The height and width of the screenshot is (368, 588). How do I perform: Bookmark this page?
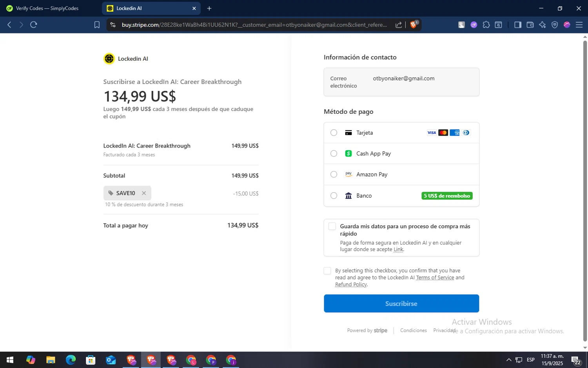pos(97,25)
